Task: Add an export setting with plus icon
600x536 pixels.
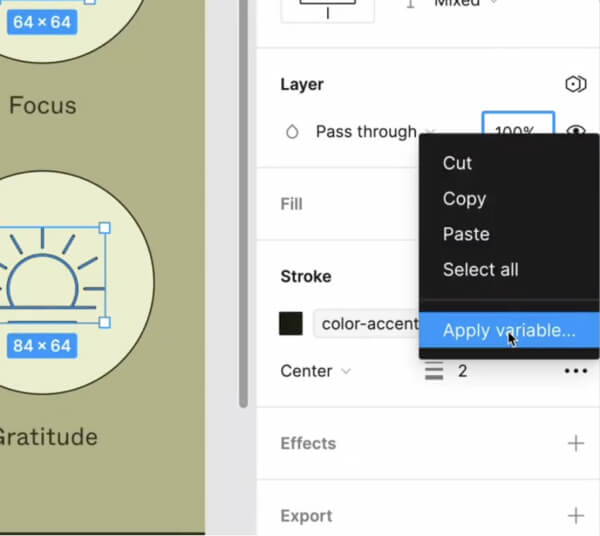Action: click(575, 516)
